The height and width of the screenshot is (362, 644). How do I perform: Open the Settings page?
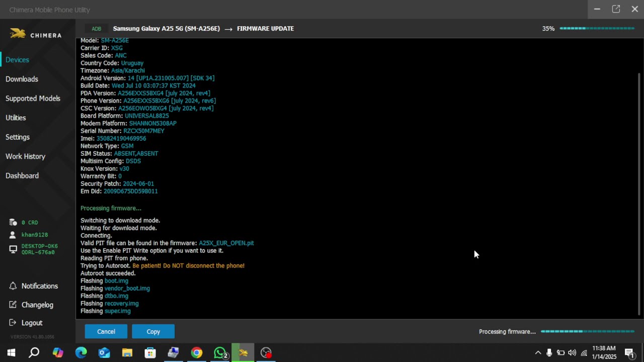18,137
